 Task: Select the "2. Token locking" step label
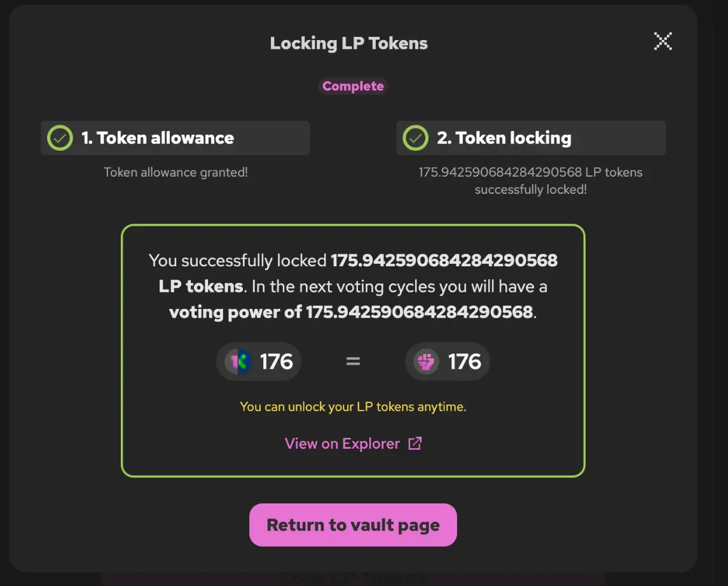point(504,138)
